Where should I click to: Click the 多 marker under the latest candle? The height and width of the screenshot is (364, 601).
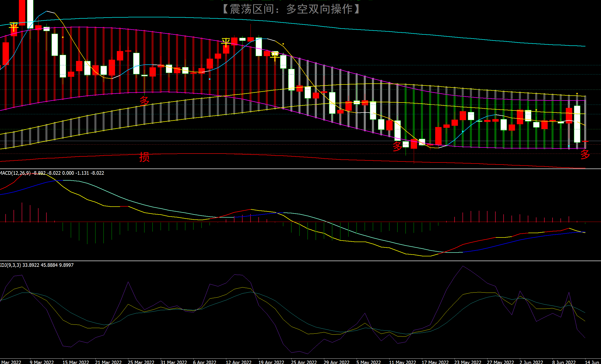pyautogui.click(x=585, y=154)
